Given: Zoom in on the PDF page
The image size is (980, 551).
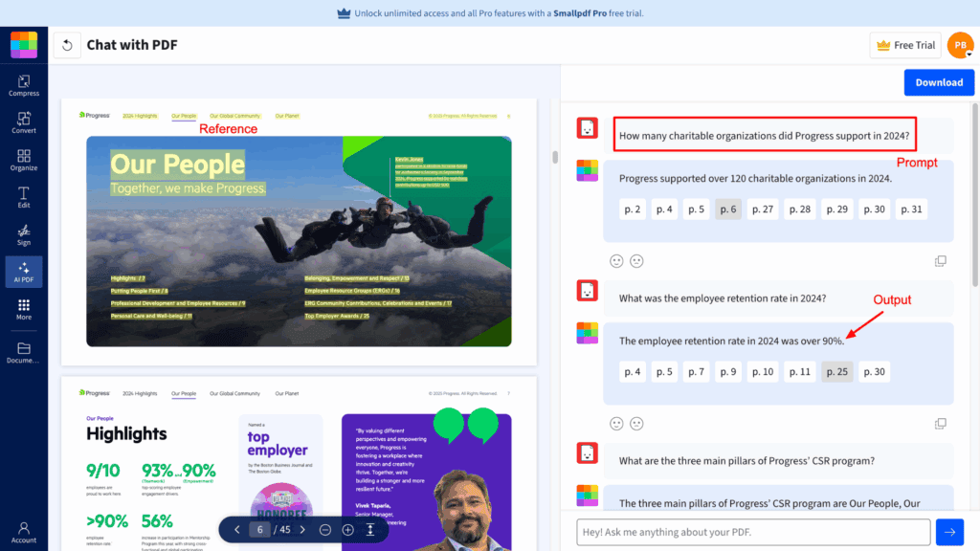Looking at the screenshot, I should coord(347,528).
